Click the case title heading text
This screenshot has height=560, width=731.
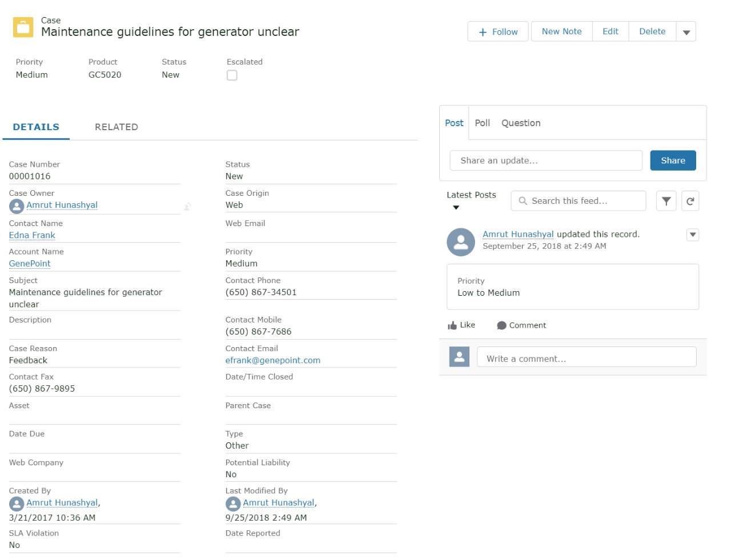(x=170, y=32)
